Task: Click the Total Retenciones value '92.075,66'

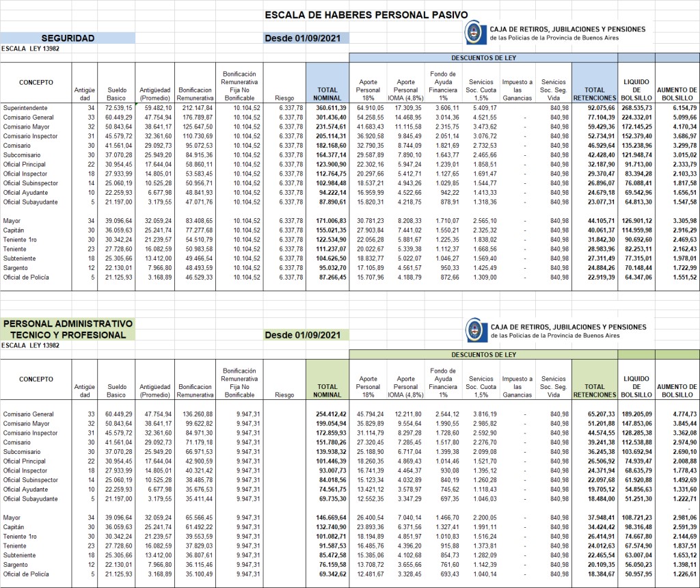Action: point(601,108)
